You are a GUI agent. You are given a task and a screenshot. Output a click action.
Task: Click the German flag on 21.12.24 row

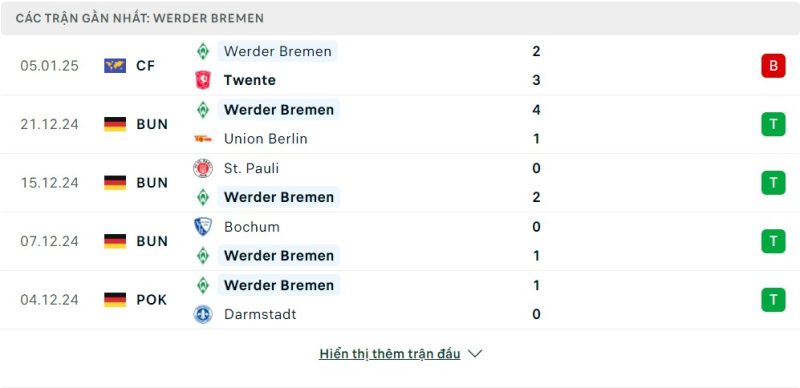tap(115, 124)
